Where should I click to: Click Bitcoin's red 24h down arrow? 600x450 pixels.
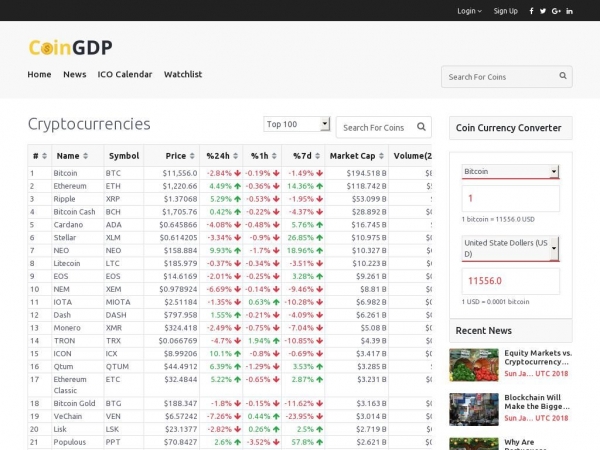(x=237, y=173)
